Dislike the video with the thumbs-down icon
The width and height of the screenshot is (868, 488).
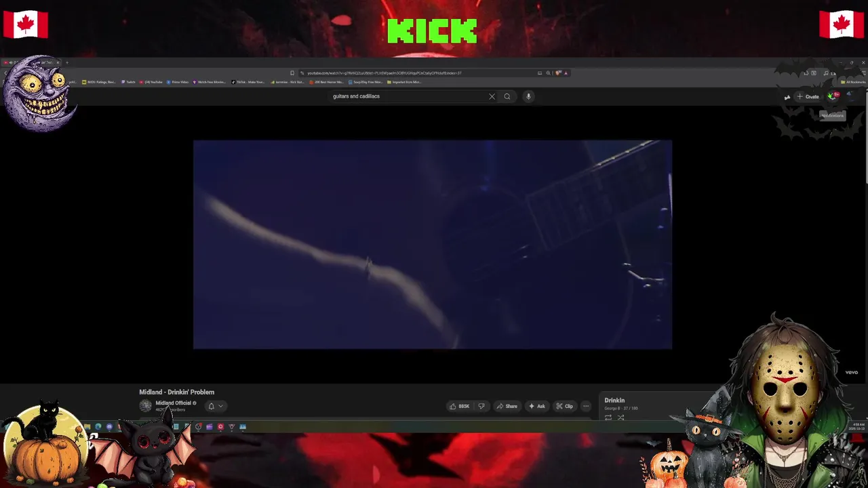coord(481,407)
